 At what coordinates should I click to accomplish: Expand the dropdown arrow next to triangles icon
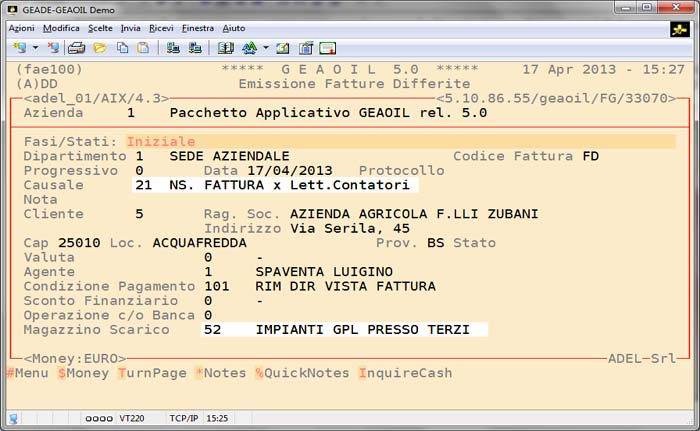coord(266,47)
